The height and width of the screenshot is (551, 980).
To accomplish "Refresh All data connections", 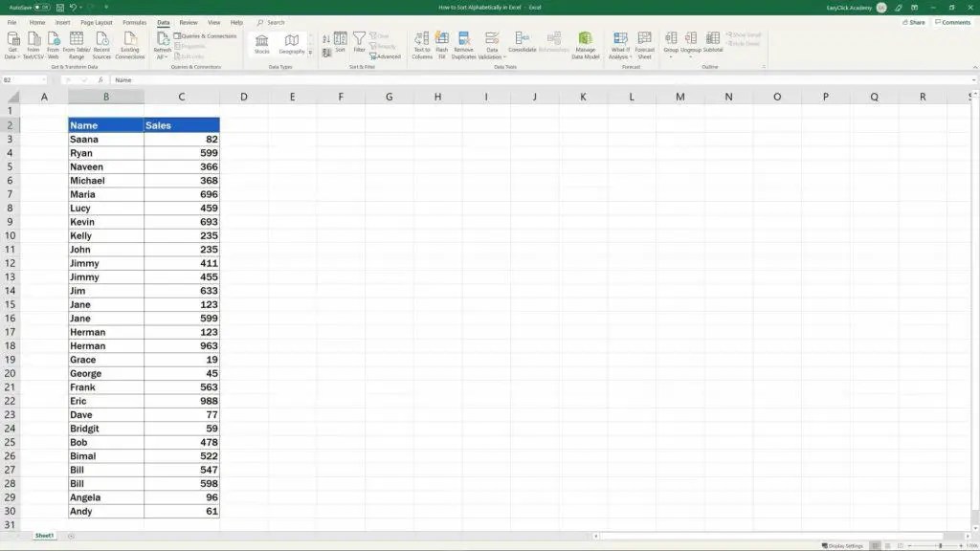I will coord(163,45).
